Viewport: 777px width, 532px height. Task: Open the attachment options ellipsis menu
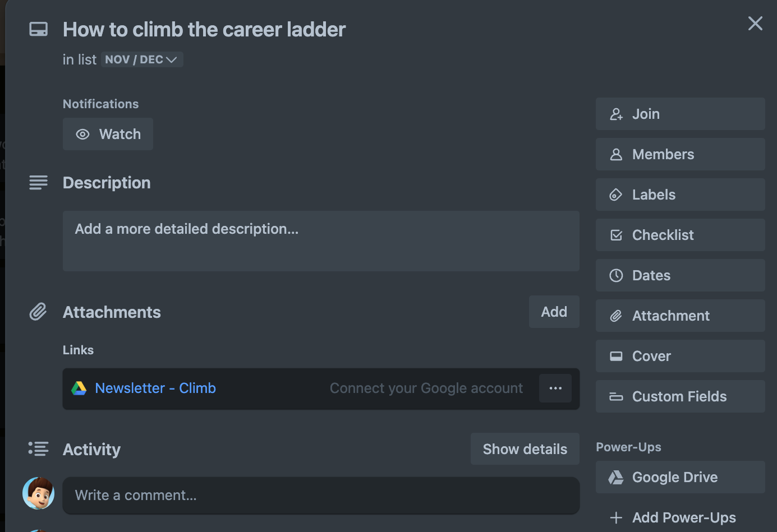[x=555, y=388]
